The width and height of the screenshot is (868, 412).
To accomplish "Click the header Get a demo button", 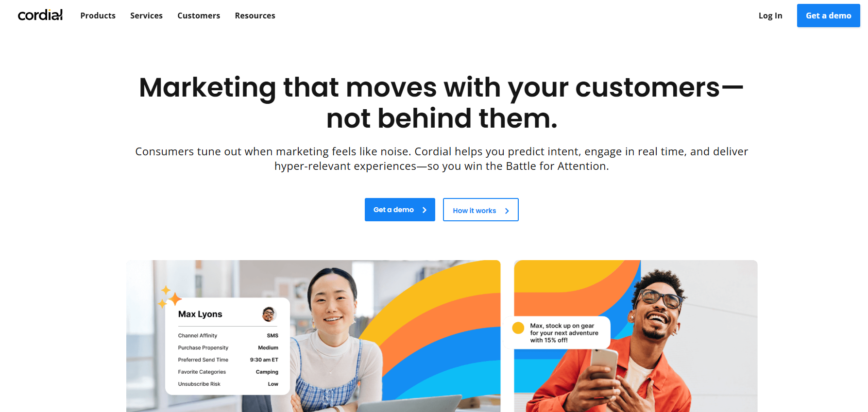I will click(x=828, y=16).
